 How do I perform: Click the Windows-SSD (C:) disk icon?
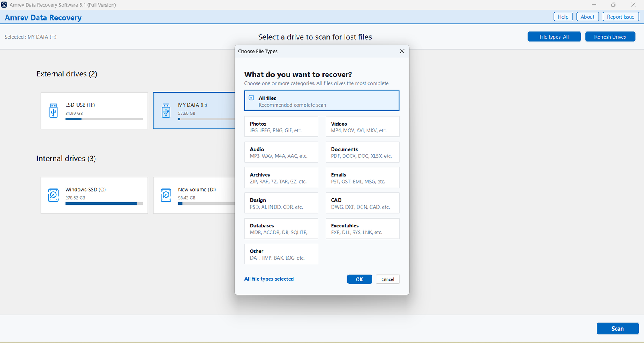coord(53,195)
